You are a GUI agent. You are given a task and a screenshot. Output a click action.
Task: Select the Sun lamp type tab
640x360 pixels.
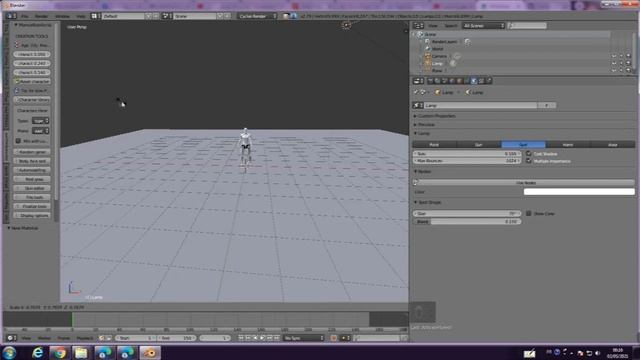pyautogui.click(x=479, y=144)
